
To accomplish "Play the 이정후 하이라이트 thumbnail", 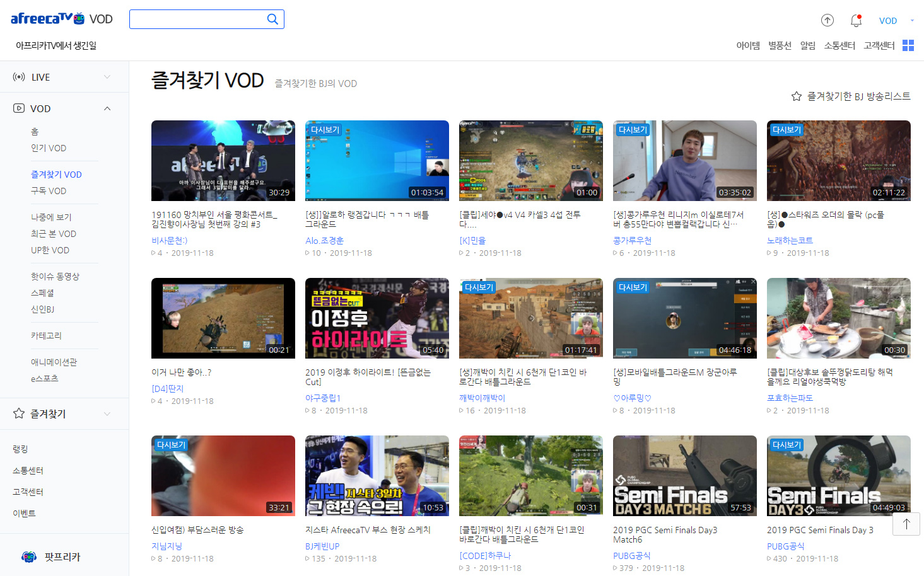I will pyautogui.click(x=377, y=318).
